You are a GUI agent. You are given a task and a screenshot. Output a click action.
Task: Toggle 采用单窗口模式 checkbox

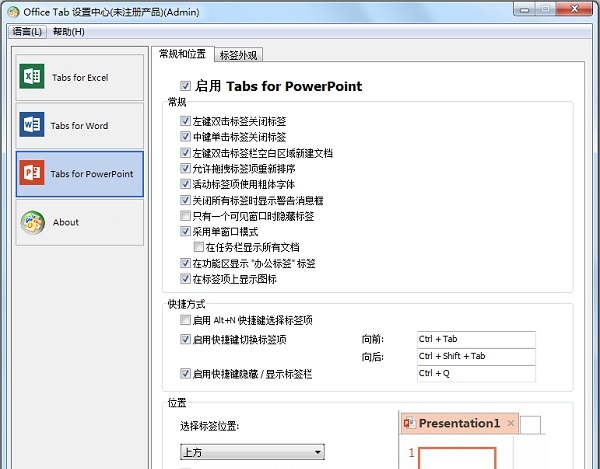point(186,231)
